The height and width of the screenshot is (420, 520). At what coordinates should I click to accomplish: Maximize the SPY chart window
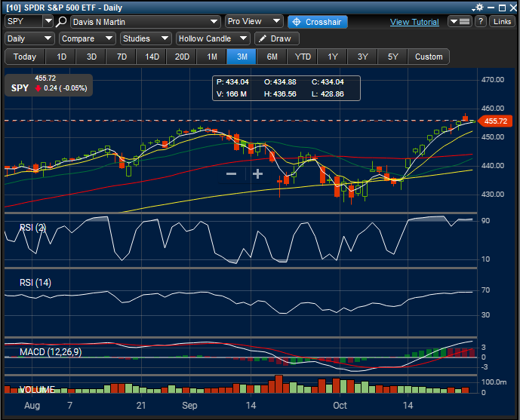point(502,8)
